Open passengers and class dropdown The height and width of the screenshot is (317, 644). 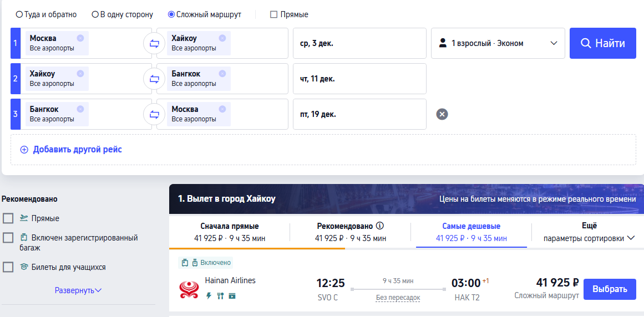point(498,43)
